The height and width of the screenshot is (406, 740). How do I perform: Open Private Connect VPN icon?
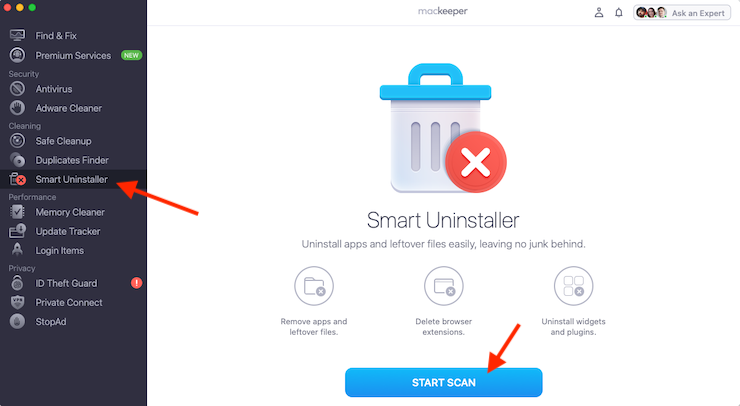[x=17, y=302]
